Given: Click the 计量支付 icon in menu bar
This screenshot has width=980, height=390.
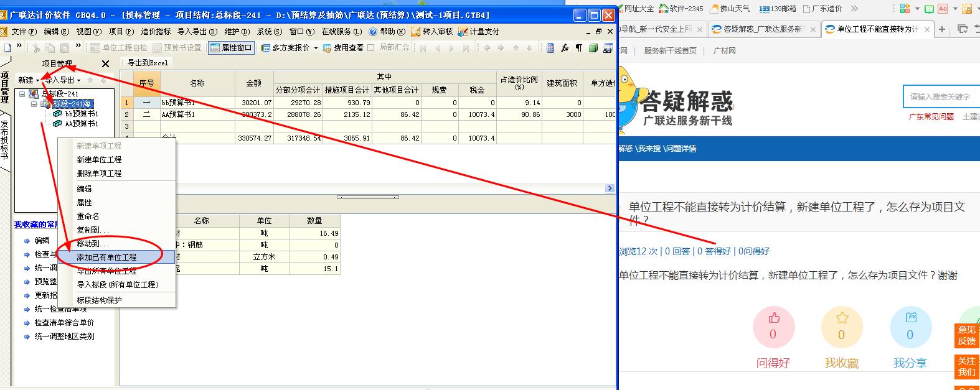Looking at the screenshot, I should (463, 32).
